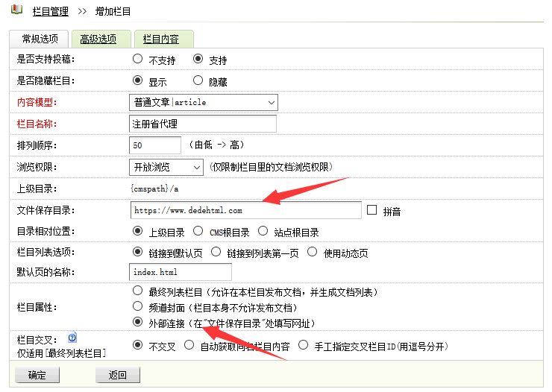Click the 文件保存目录 URL field

[245, 210]
